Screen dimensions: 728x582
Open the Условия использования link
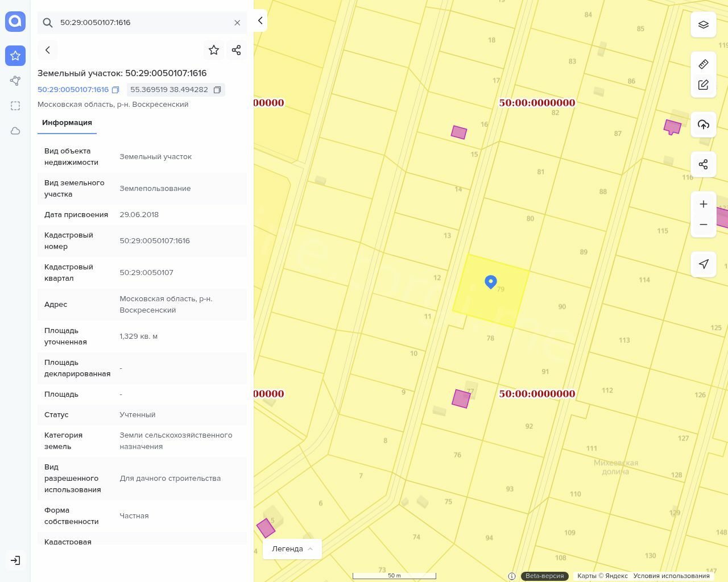pyautogui.click(x=671, y=576)
